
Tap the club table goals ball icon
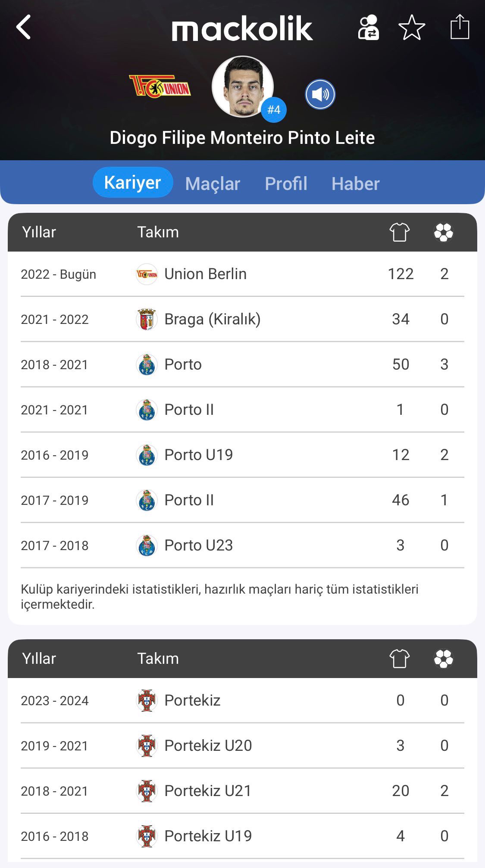[444, 232]
